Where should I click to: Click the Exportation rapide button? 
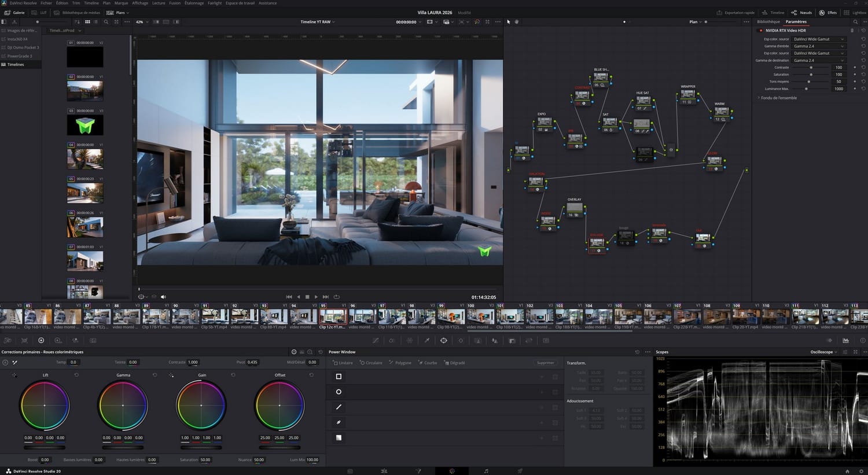[735, 13]
